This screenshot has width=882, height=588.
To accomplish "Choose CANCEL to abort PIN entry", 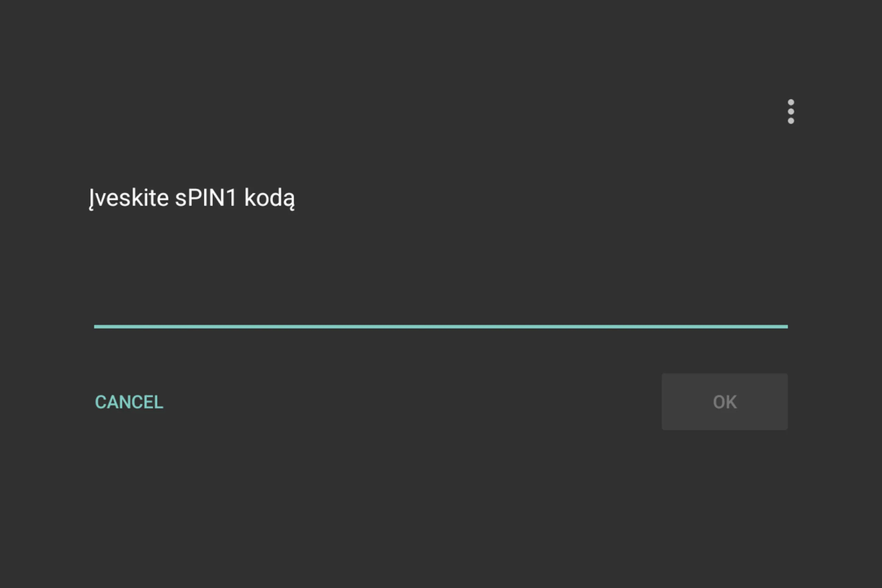I will [x=129, y=402].
